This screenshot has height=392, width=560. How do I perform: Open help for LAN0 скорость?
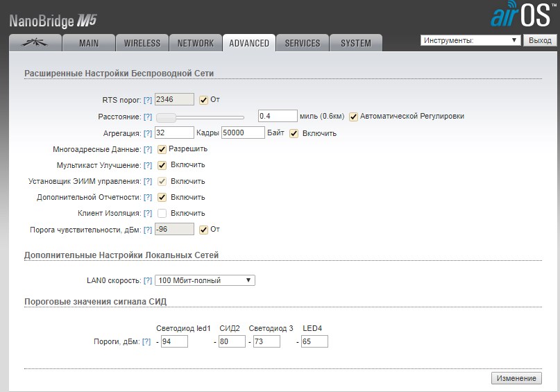[x=148, y=280]
